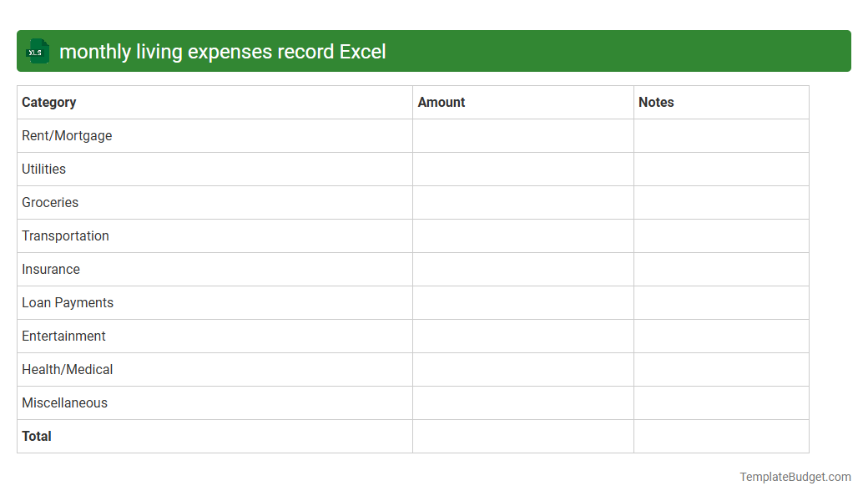Select the Utilities category cell
The height and width of the screenshot is (501, 868).
[x=43, y=169]
